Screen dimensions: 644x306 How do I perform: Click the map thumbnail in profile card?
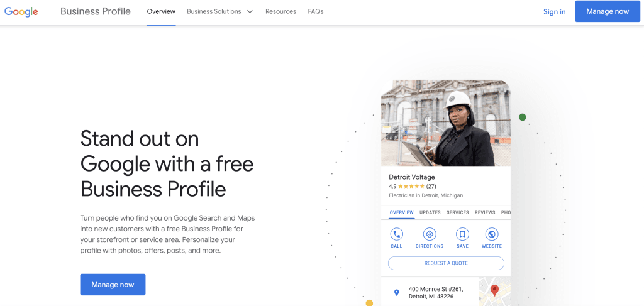click(495, 291)
